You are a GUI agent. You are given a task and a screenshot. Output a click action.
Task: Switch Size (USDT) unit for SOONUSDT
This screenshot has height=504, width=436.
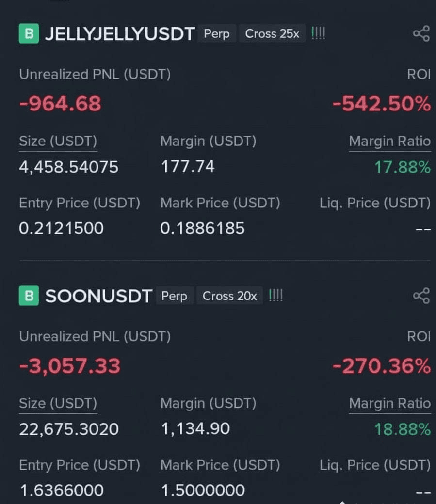58,404
